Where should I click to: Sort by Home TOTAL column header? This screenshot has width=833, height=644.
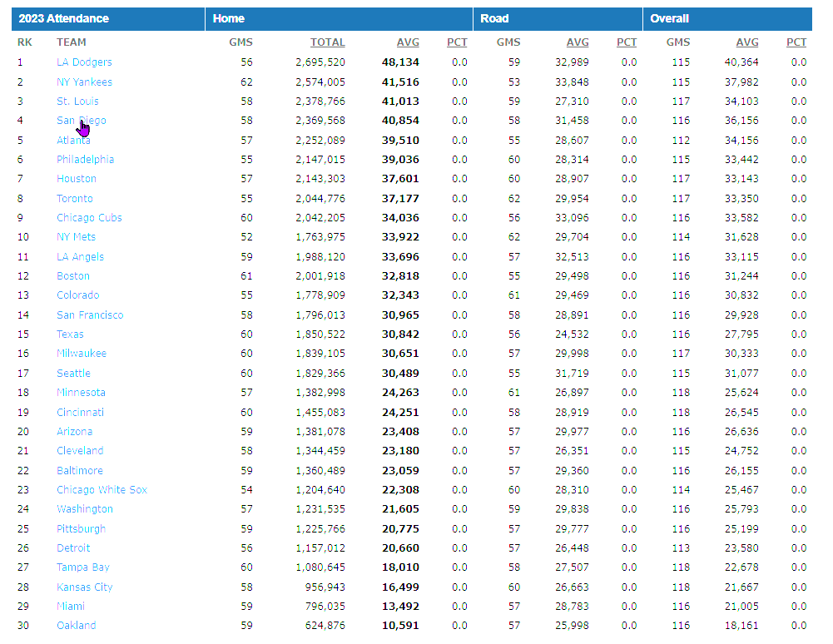click(327, 42)
